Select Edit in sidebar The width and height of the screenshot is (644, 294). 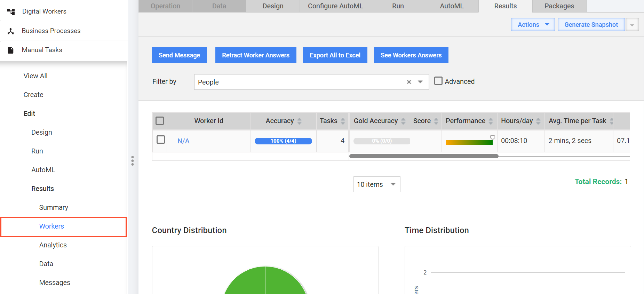pos(29,113)
